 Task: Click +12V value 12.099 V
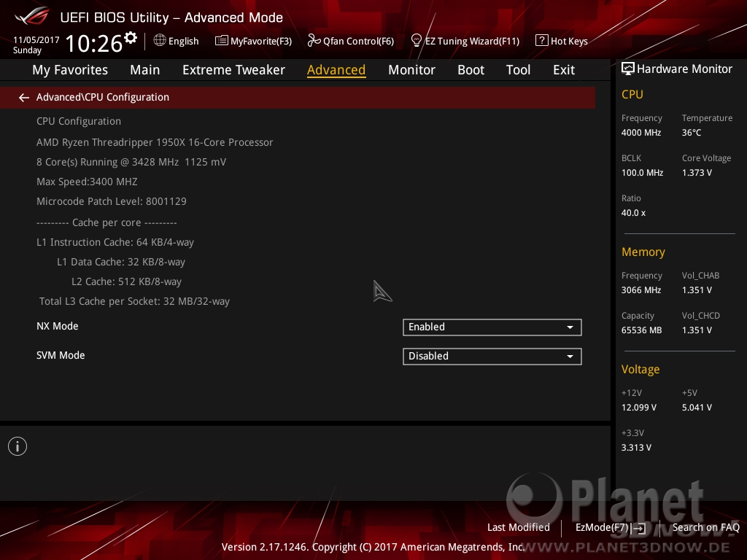[x=639, y=408]
